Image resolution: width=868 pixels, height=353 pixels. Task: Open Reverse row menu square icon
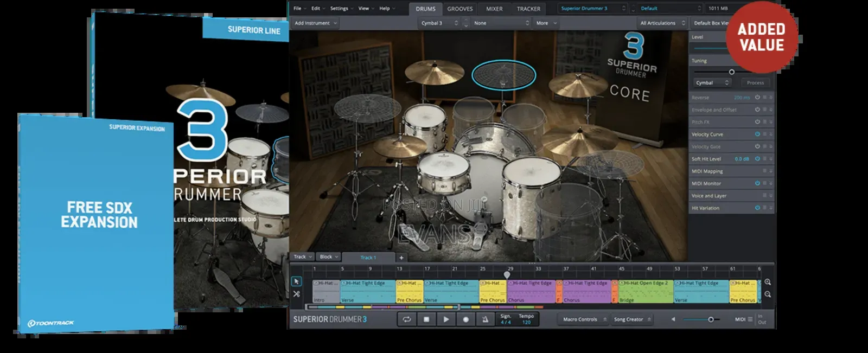(x=765, y=98)
